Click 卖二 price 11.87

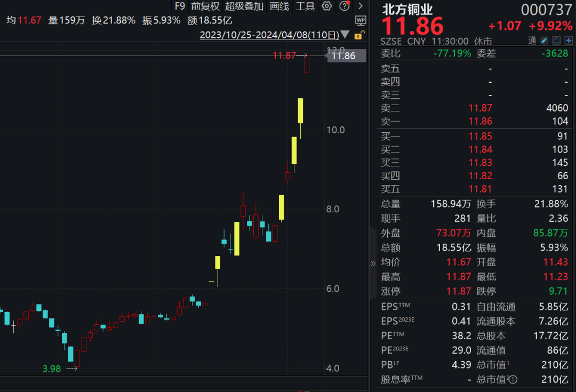pyautogui.click(x=480, y=108)
